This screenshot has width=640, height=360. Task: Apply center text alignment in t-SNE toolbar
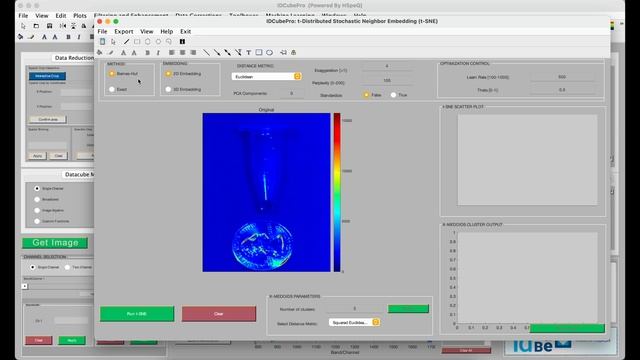point(182,53)
